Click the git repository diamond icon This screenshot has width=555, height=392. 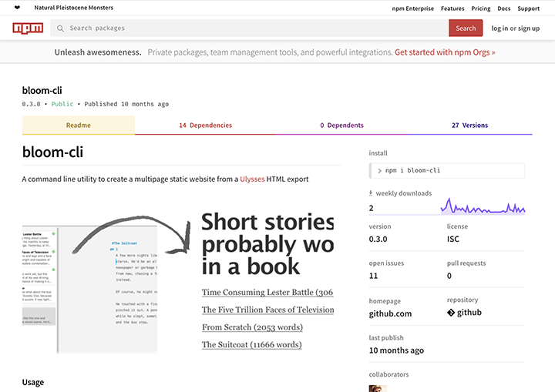(x=451, y=313)
